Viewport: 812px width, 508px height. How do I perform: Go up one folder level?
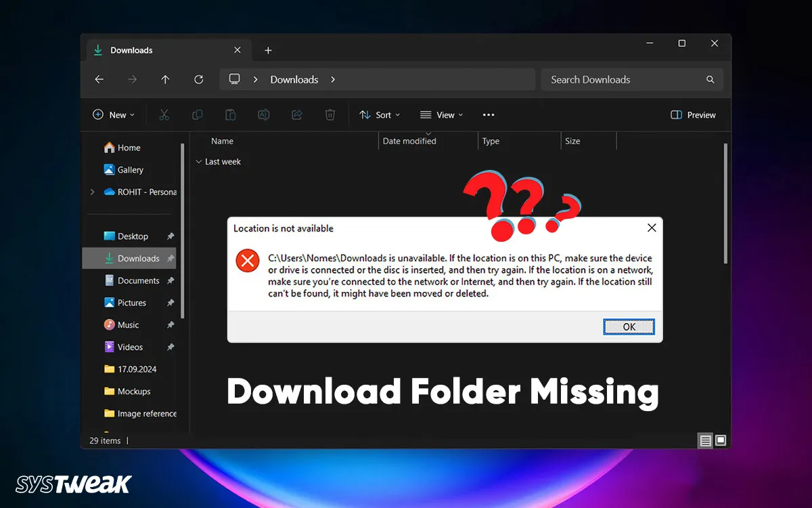pyautogui.click(x=165, y=79)
